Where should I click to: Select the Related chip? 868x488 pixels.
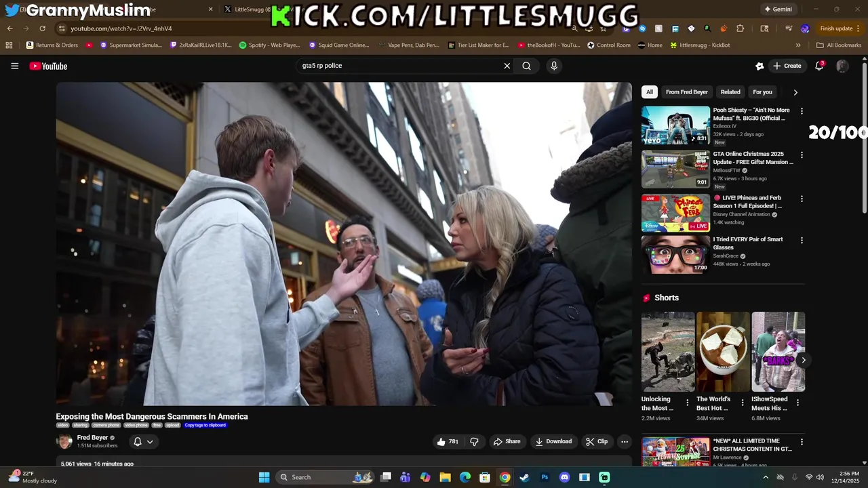pos(730,92)
